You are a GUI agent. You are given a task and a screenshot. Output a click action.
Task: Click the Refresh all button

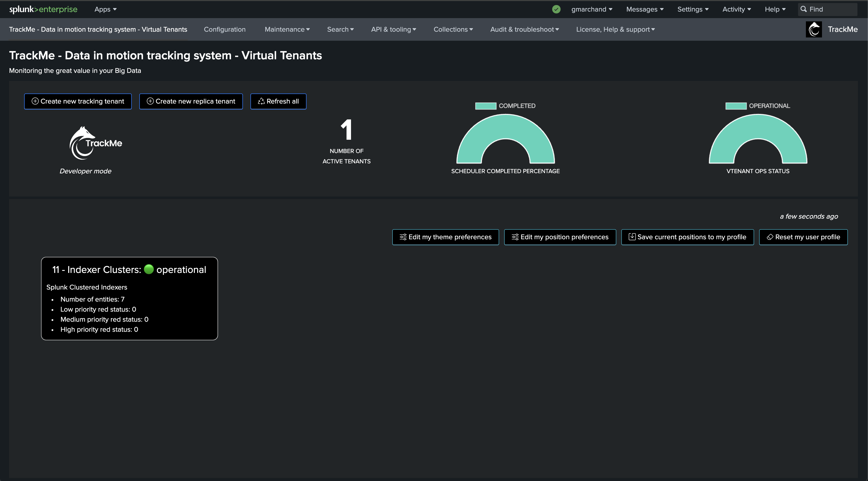pyautogui.click(x=278, y=101)
